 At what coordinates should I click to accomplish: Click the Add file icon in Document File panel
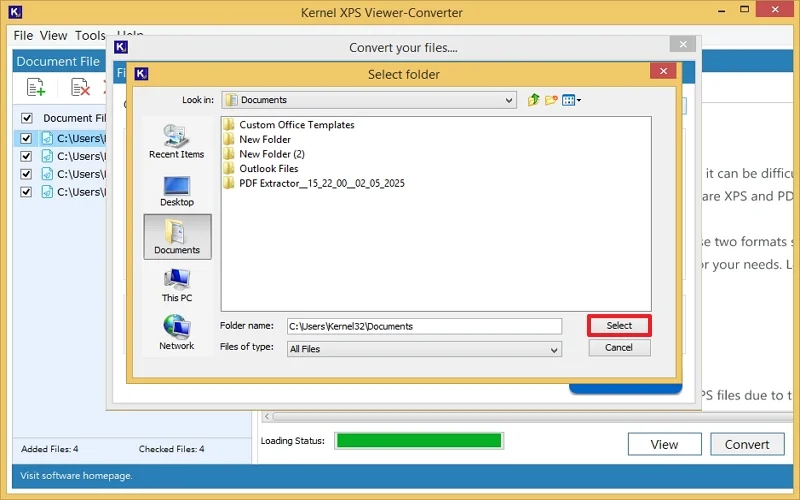(36, 87)
